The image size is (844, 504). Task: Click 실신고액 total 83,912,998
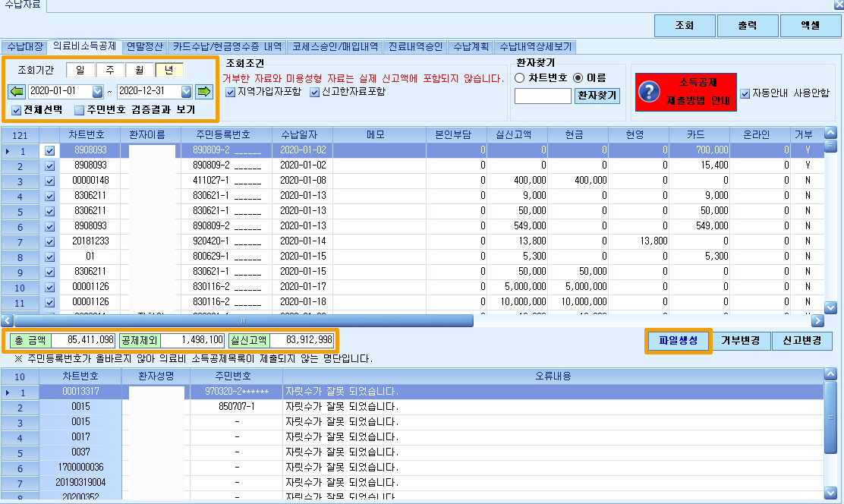(x=302, y=340)
